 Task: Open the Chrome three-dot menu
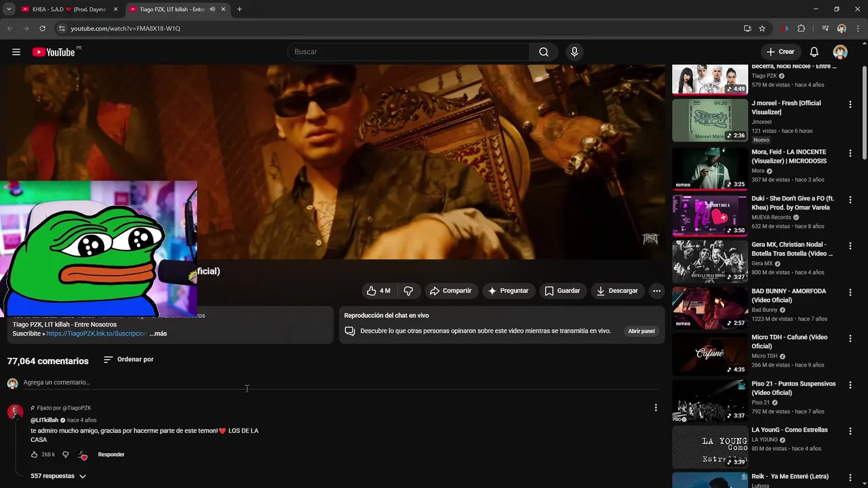coord(858,28)
